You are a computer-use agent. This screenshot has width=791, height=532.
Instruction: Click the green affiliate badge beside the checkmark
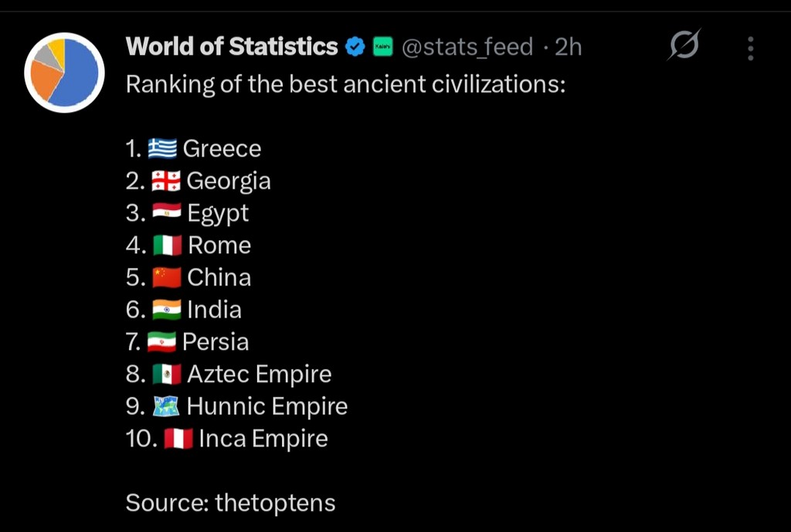click(383, 47)
